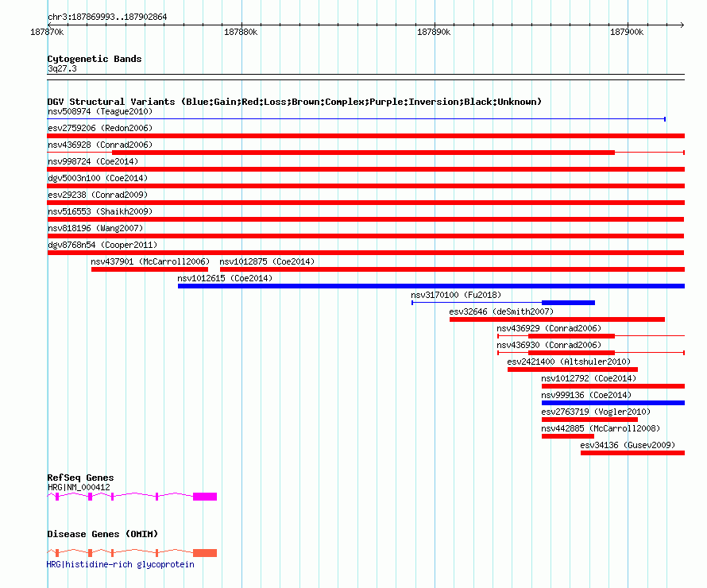Select the red bar under esv32646 (deSmith2007)
The height and width of the screenshot is (588, 707).
pos(557,319)
